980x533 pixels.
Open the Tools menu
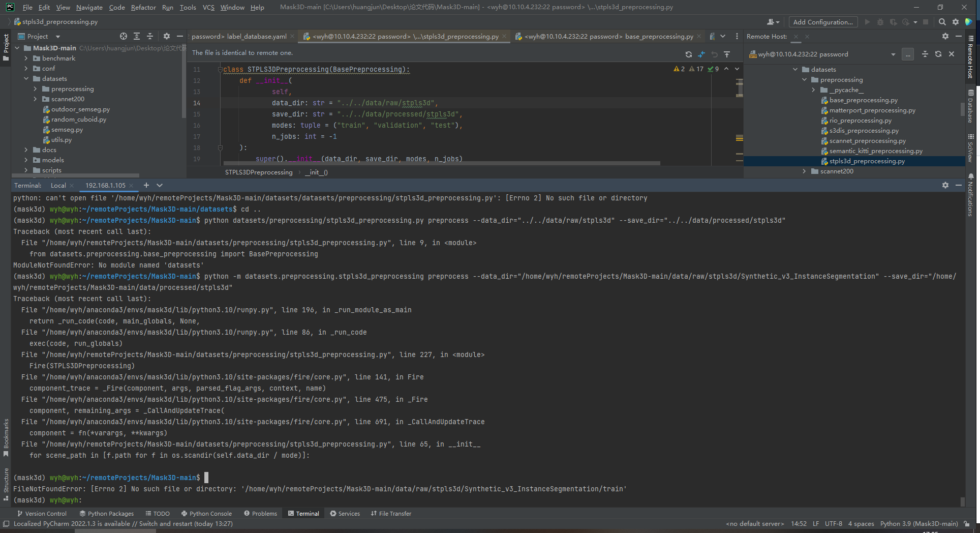click(x=188, y=7)
